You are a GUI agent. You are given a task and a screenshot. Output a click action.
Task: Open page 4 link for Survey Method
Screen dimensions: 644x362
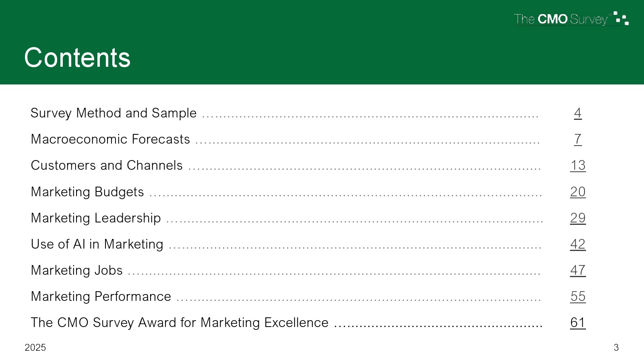578,113
